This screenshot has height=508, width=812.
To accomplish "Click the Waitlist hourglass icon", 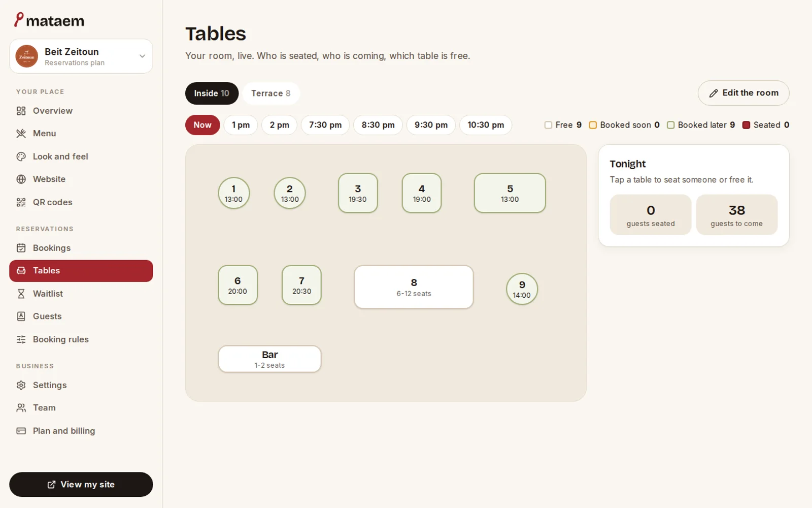I will [21, 294].
